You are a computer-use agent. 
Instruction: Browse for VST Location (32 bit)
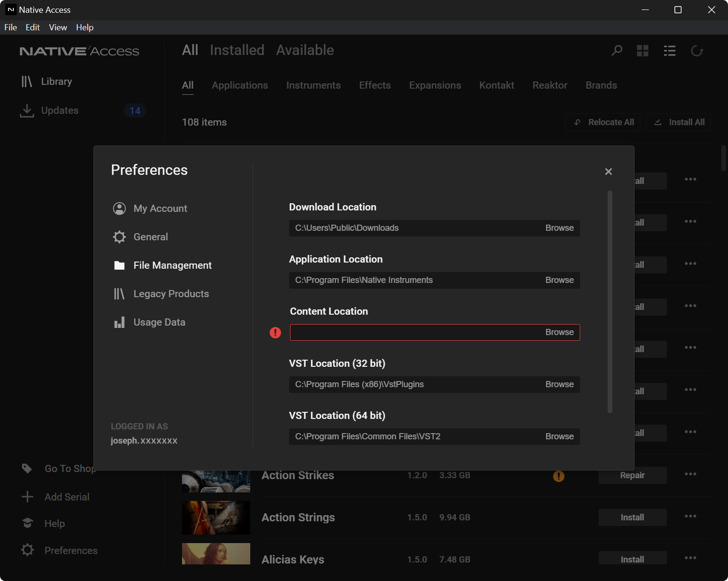(x=559, y=384)
